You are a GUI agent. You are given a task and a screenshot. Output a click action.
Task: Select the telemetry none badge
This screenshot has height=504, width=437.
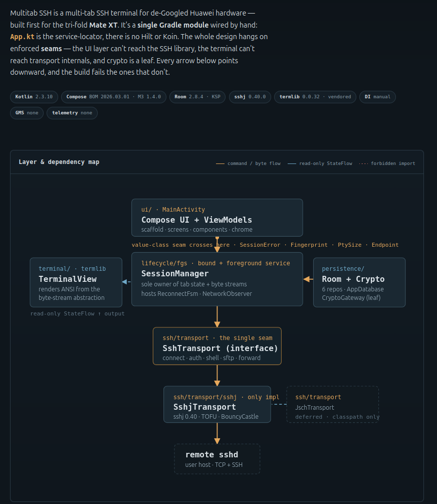pyautogui.click(x=72, y=113)
